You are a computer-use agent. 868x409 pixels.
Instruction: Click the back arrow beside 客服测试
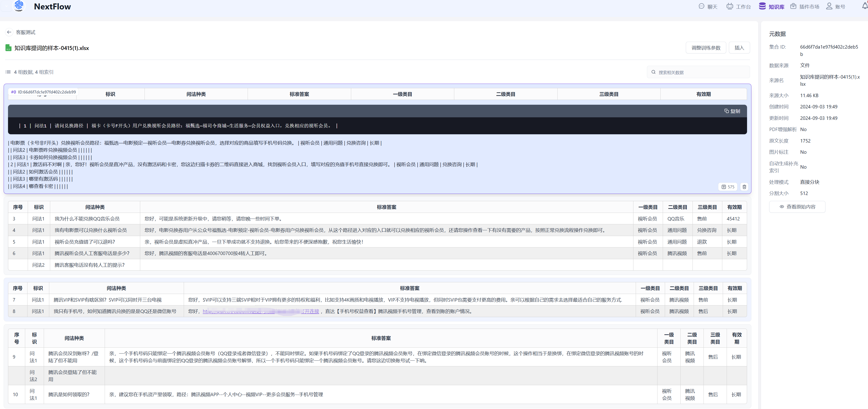[9, 32]
